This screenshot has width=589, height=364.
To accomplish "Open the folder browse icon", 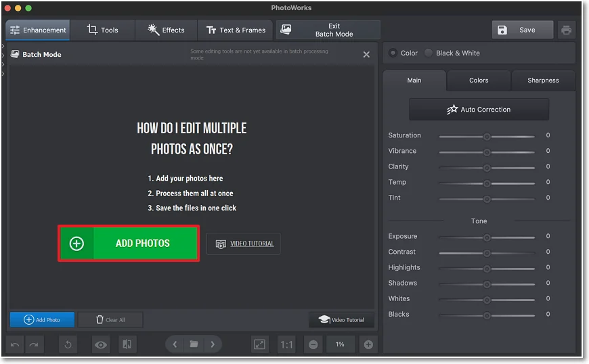I will click(x=194, y=344).
